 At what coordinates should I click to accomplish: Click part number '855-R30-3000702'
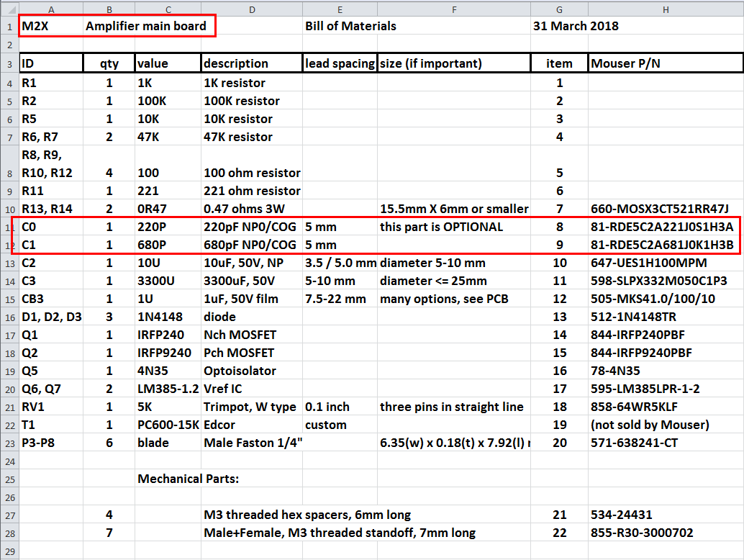click(x=666, y=533)
